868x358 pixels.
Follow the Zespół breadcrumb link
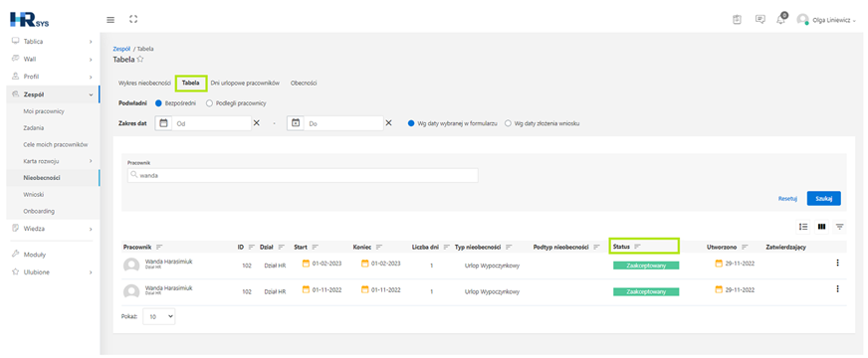point(121,49)
